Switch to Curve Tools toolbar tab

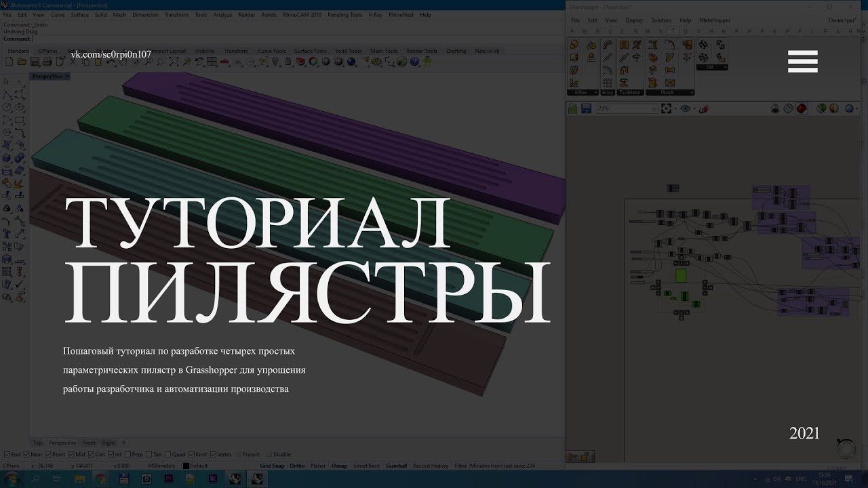point(271,51)
